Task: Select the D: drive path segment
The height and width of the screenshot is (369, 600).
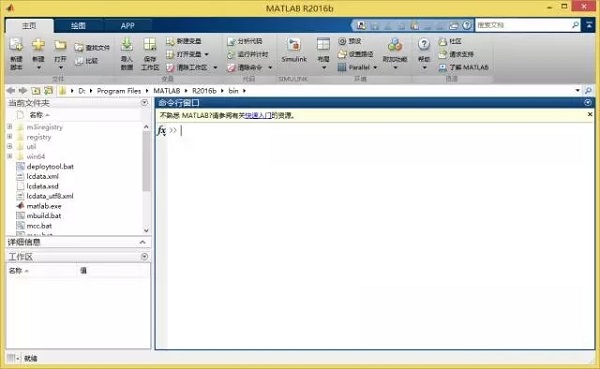Action: (82, 91)
